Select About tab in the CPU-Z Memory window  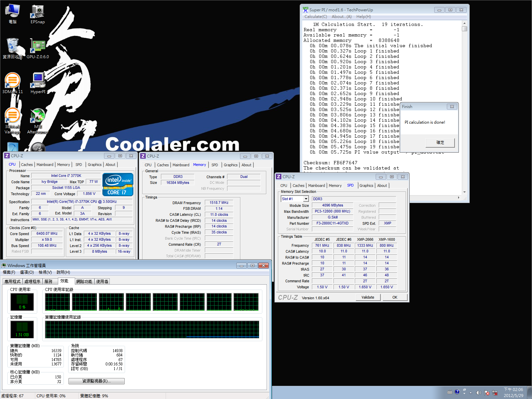[246, 165]
